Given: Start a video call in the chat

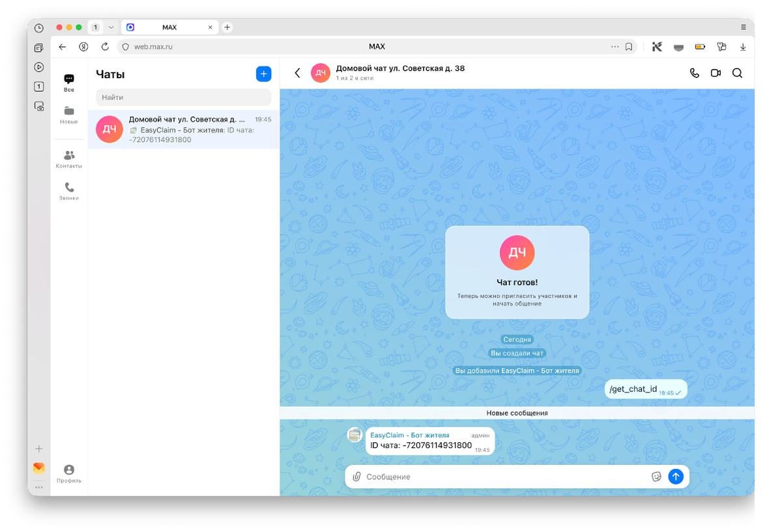Looking at the screenshot, I should click(715, 73).
